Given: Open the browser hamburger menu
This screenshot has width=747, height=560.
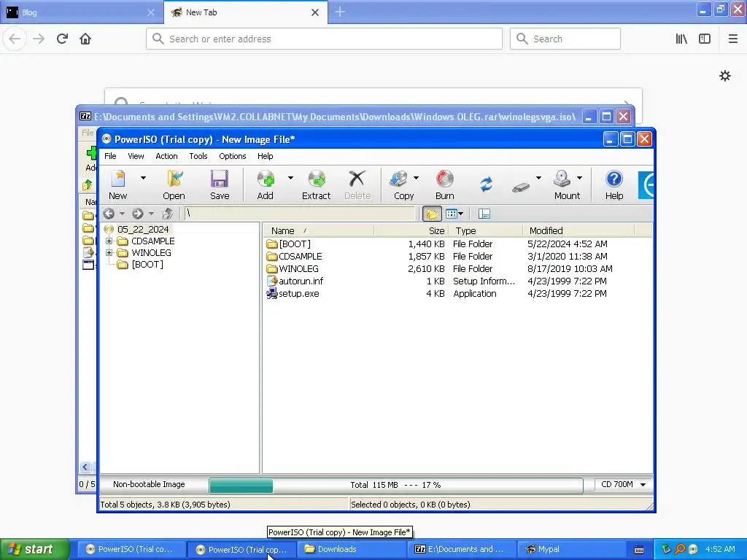Looking at the screenshot, I should click(x=733, y=39).
